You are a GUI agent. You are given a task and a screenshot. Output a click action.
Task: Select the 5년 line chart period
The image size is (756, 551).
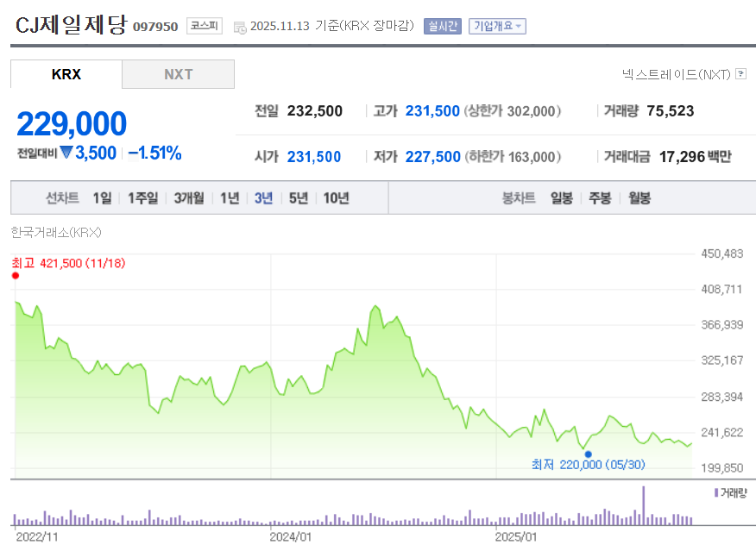299,198
